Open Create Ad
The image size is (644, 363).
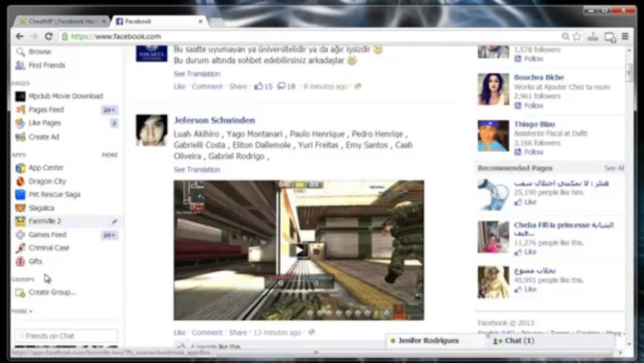pos(44,137)
